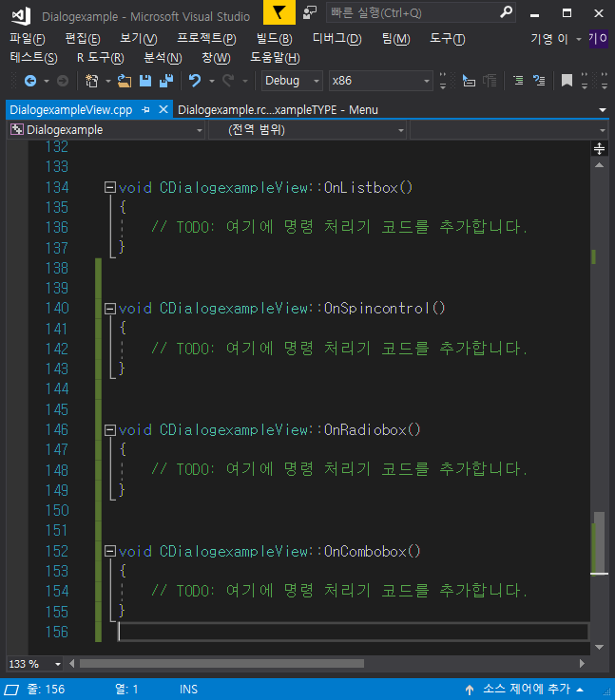Click the status bar rectangle icon
Viewport: 615px width, 700px height.
click(x=11, y=690)
